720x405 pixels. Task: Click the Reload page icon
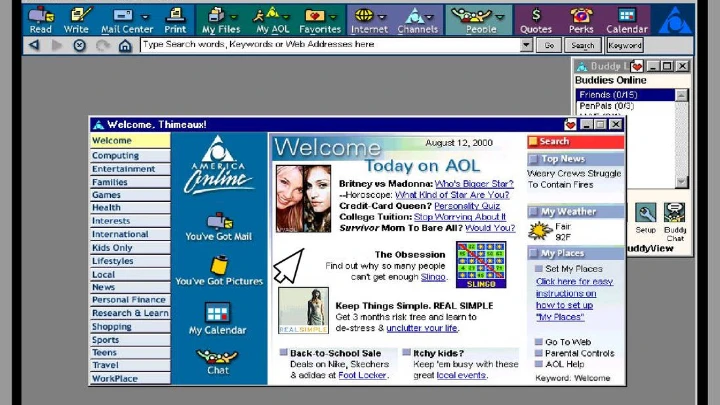103,45
